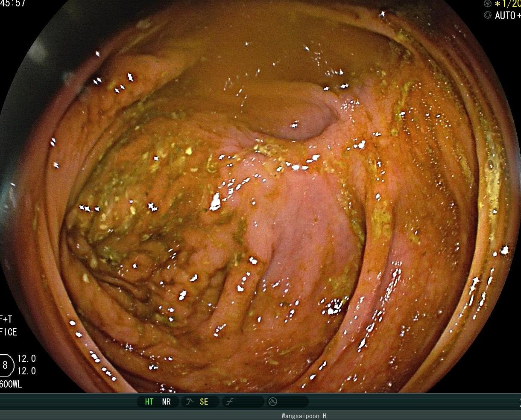The height and width of the screenshot is (420, 521).
Task: Click the NR noise reduction indicator
Action: pos(166,402)
